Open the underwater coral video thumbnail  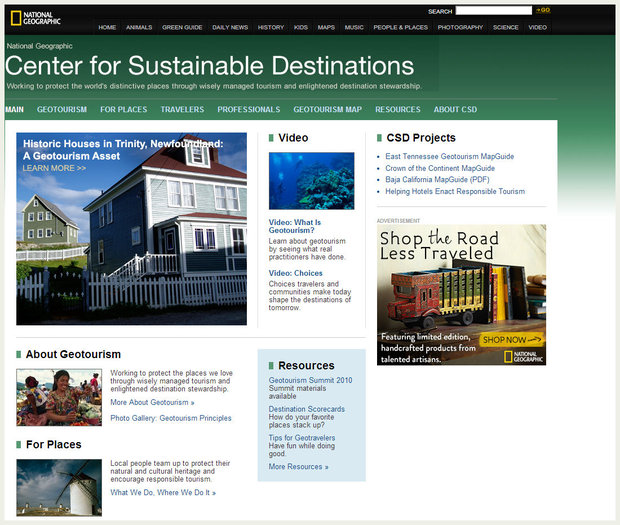coord(311,180)
